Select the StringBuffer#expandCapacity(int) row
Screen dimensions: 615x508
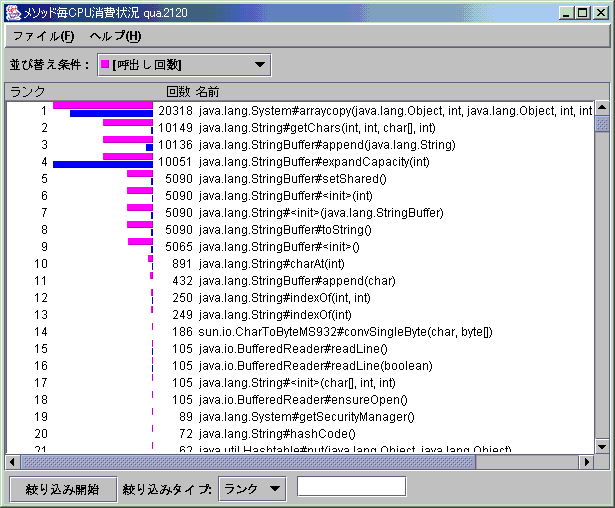(x=300, y=162)
